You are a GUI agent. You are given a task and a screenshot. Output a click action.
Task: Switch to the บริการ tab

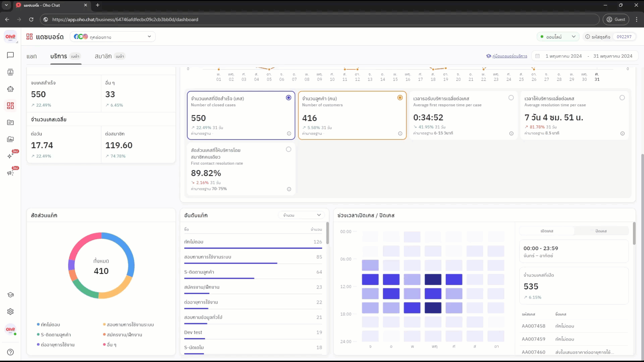point(65,56)
